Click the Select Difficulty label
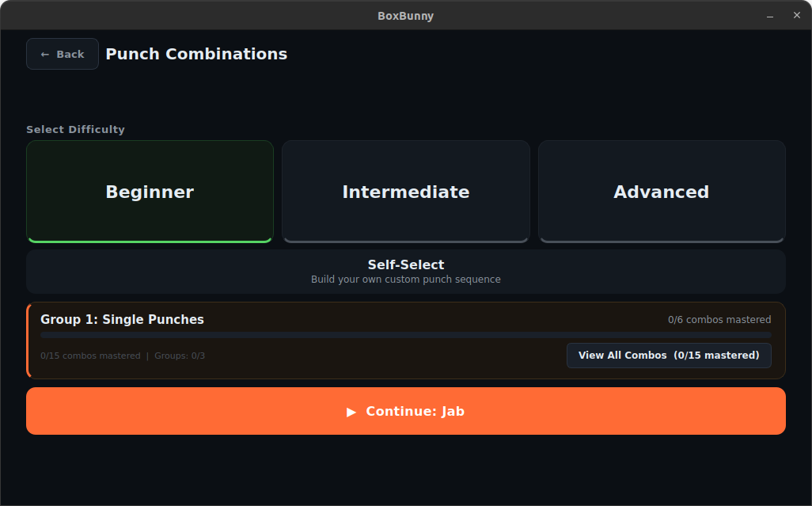 coord(75,130)
